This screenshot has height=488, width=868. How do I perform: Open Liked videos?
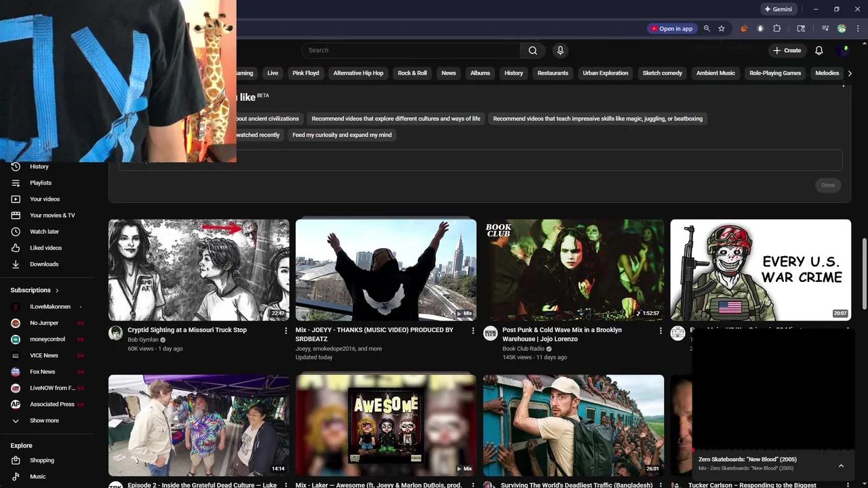click(45, 248)
